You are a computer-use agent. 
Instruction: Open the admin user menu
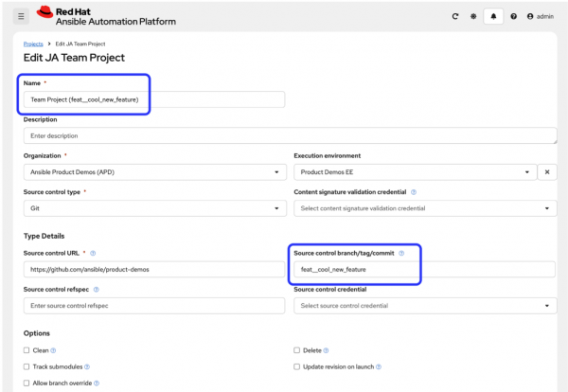[541, 16]
